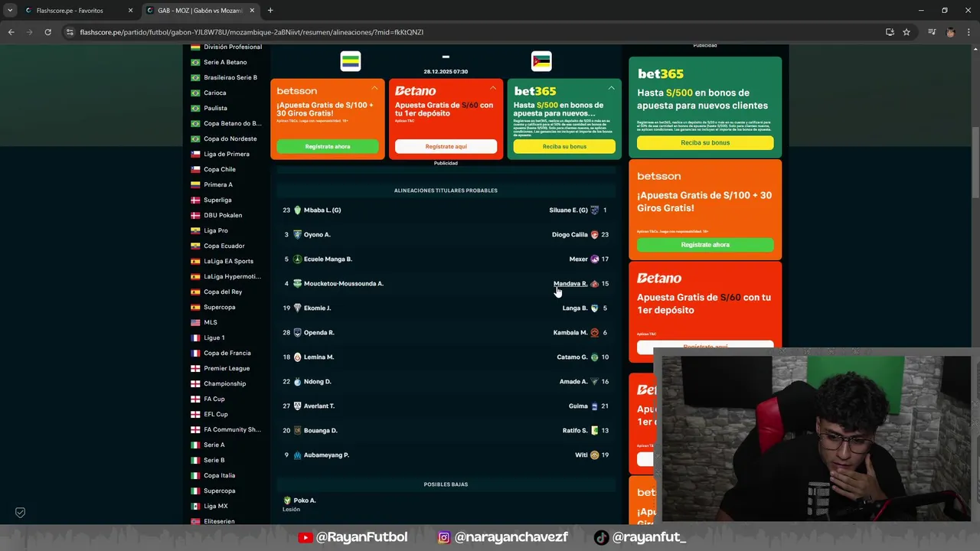
Task: Open Eliteserien in sidebar
Action: [220, 521]
